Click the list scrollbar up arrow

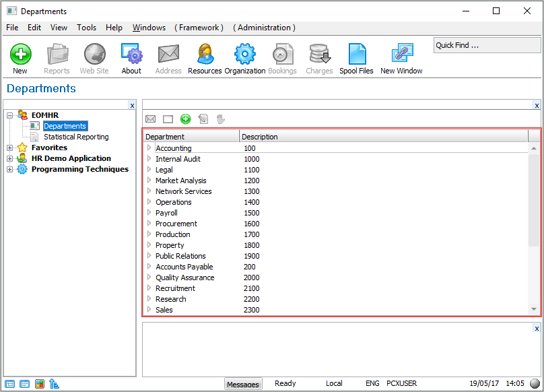pyautogui.click(x=534, y=148)
